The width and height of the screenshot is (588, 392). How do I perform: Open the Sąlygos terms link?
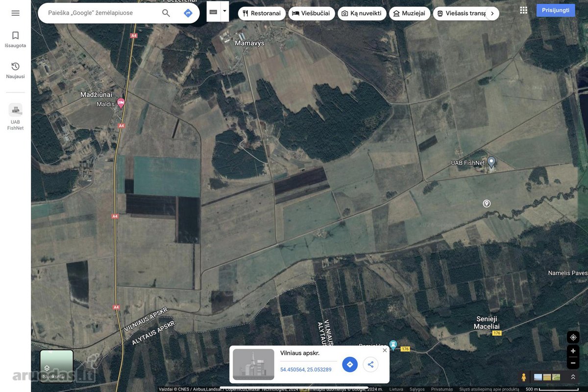(417, 389)
